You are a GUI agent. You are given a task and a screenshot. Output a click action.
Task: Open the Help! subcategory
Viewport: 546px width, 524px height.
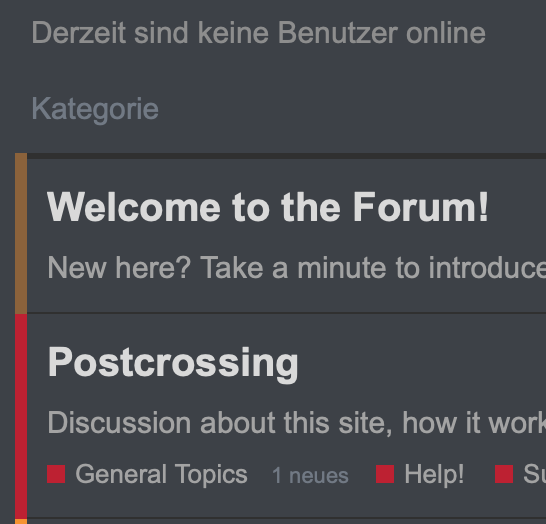[x=434, y=474]
